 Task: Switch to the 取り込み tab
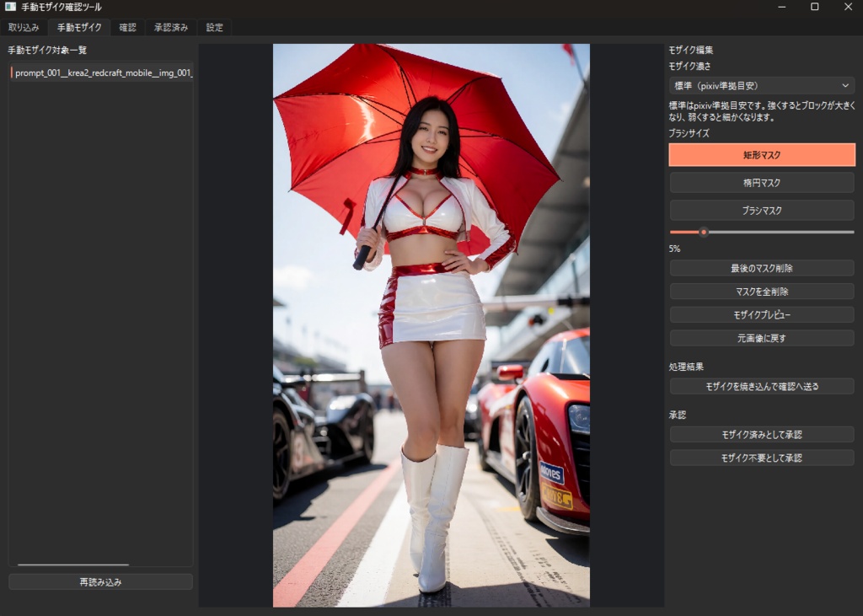tap(24, 28)
